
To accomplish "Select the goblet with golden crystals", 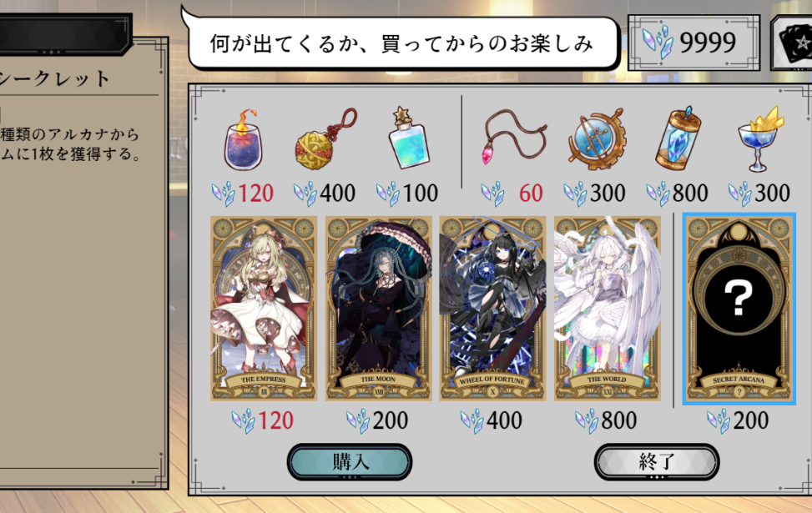I will [x=760, y=138].
